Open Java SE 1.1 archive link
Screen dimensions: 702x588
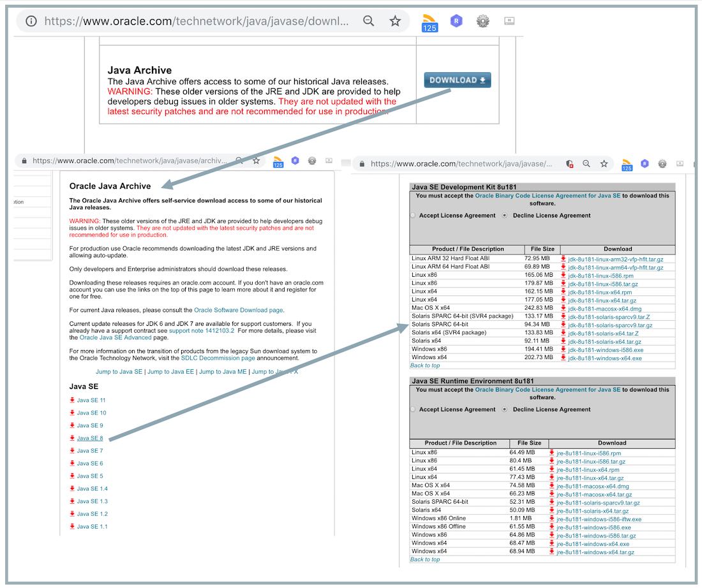(x=93, y=527)
